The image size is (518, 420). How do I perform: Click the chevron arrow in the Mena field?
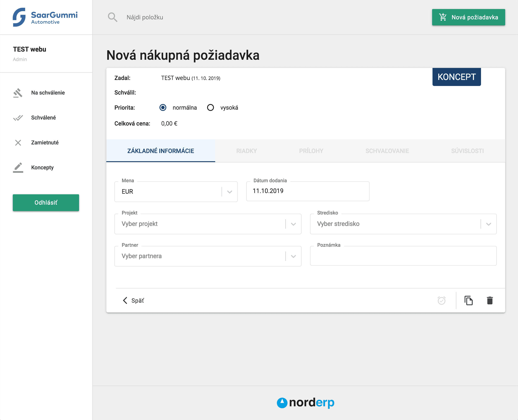[x=230, y=192]
